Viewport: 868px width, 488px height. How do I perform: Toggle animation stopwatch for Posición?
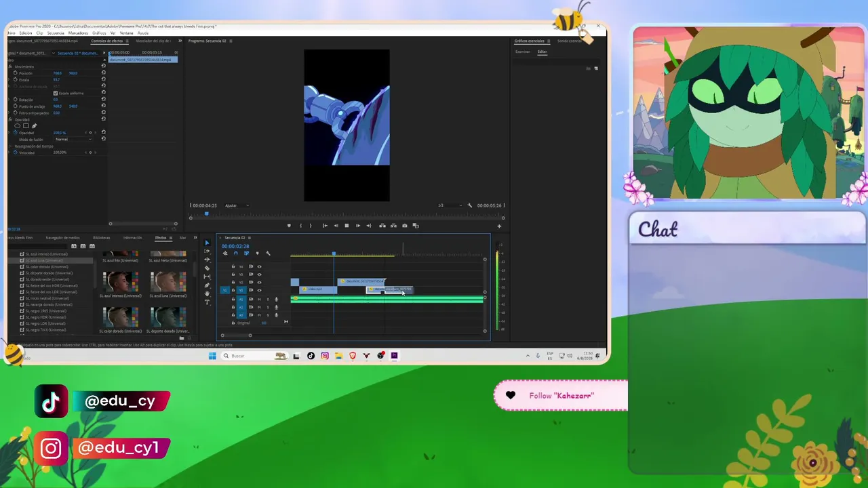click(15, 73)
